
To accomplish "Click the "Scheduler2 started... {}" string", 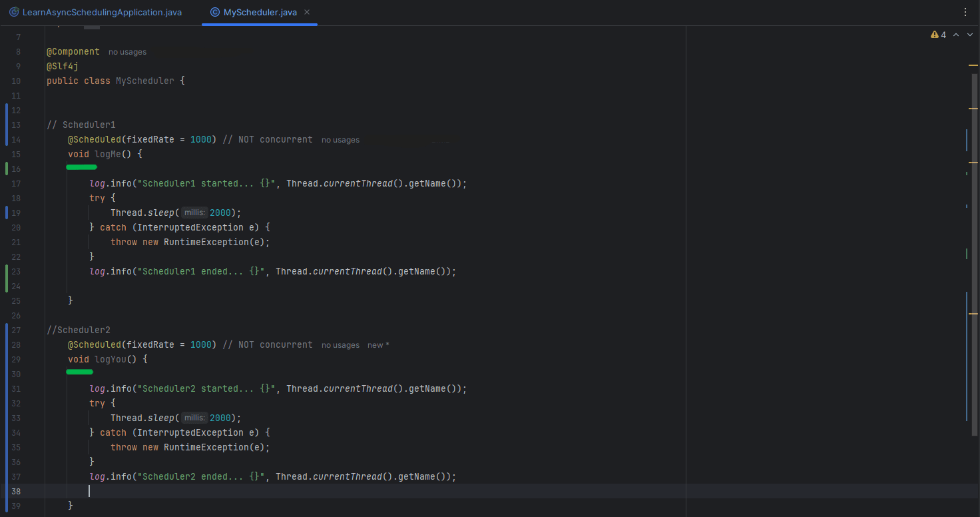I will click(206, 388).
